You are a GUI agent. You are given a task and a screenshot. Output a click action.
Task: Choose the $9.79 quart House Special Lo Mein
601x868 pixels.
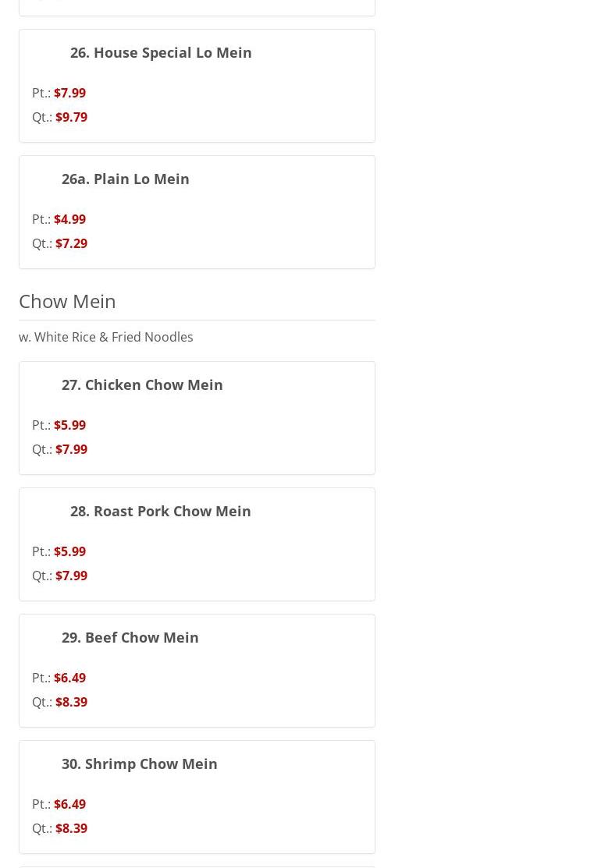pyautogui.click(x=71, y=117)
